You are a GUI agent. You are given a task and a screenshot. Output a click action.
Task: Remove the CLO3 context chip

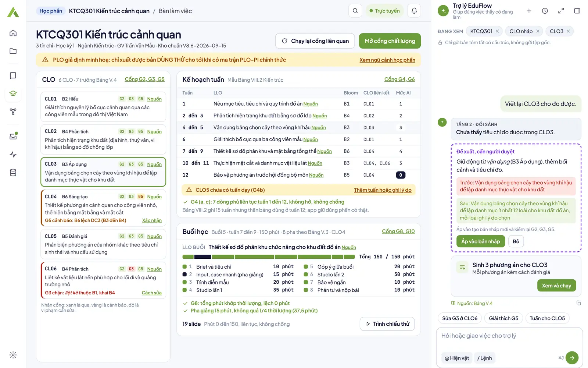568,31
